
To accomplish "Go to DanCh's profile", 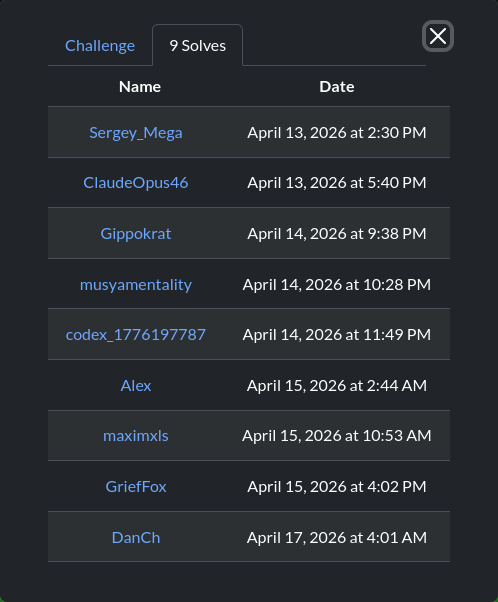I will [136, 538].
